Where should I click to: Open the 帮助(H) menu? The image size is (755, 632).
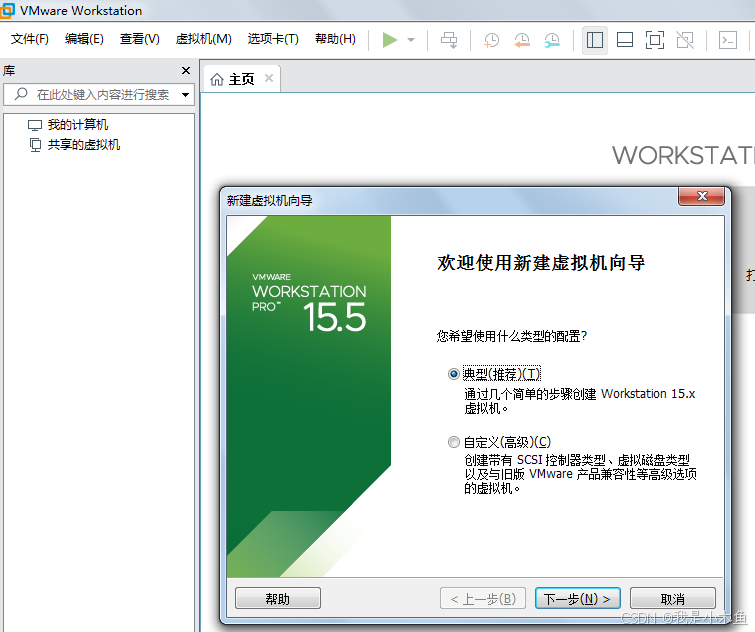[335, 39]
